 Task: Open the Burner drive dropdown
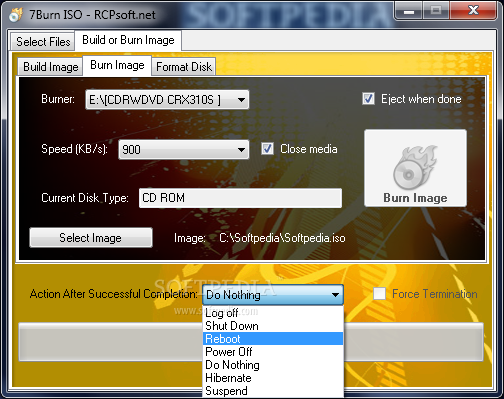167,99
